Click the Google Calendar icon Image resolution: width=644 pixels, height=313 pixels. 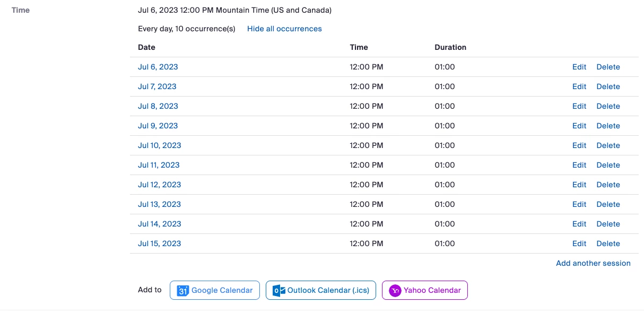click(x=183, y=291)
